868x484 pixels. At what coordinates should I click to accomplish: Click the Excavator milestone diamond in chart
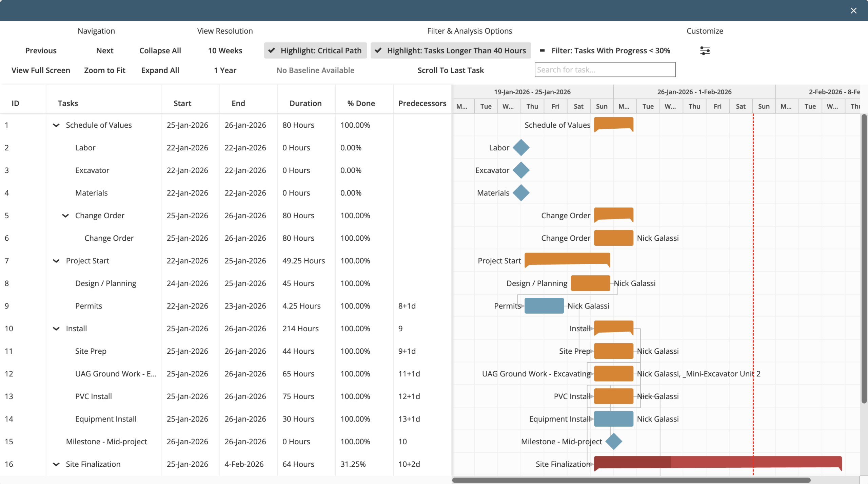pos(521,170)
